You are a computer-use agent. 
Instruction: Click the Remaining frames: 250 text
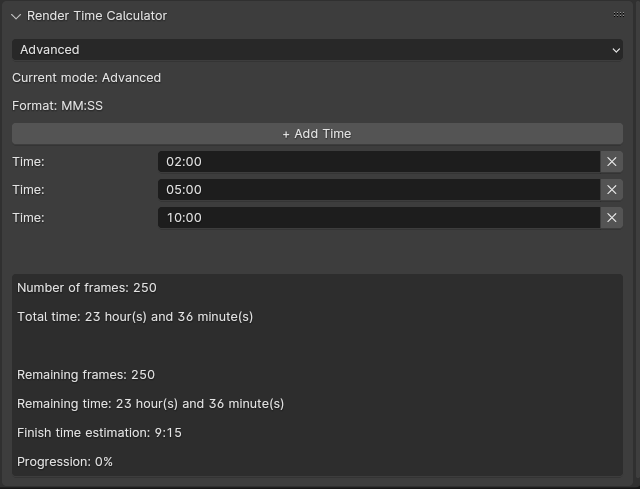tap(86, 375)
